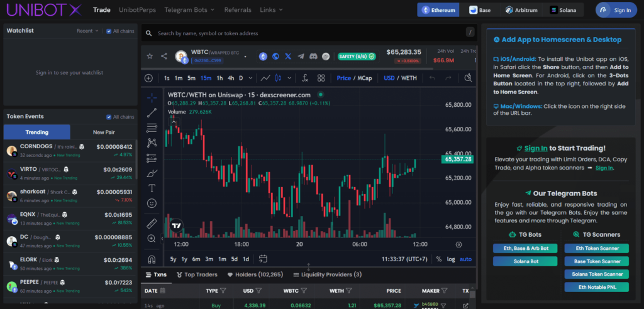The height and width of the screenshot is (309, 644).
Task: Open the X (Twitter) link icon
Action: pyautogui.click(x=288, y=57)
